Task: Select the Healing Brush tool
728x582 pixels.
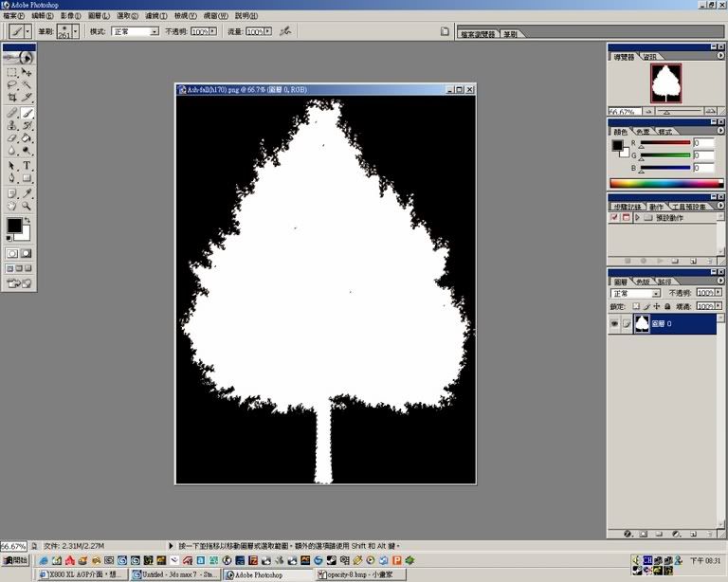Action: point(12,113)
